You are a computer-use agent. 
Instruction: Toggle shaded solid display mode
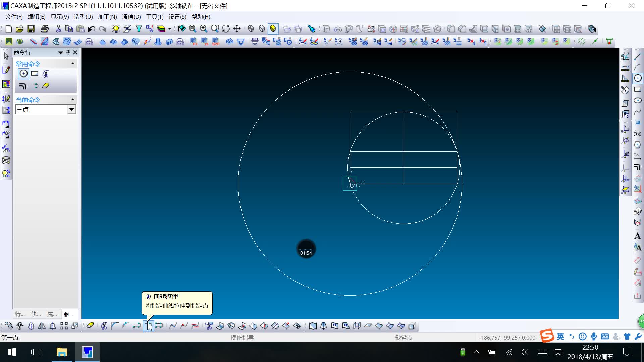pos(273,29)
